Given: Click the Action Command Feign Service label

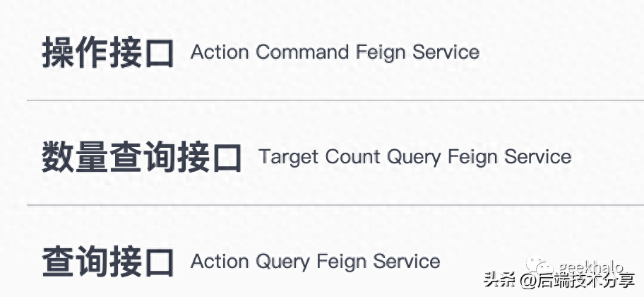Looking at the screenshot, I should pyautogui.click(x=335, y=52).
